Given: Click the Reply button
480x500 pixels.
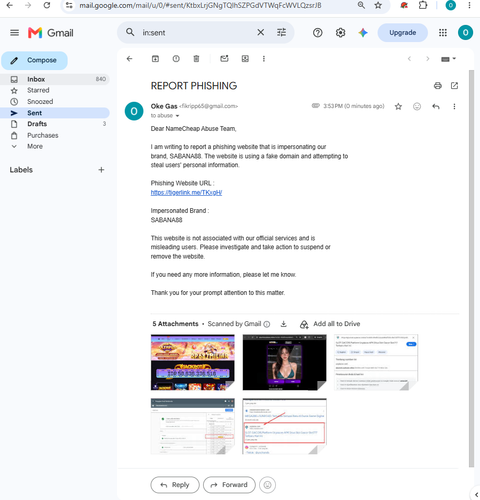Looking at the screenshot, I should point(175,485).
